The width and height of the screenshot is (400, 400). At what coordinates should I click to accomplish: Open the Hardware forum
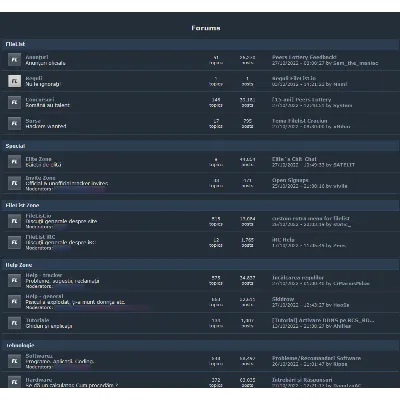tap(39, 380)
